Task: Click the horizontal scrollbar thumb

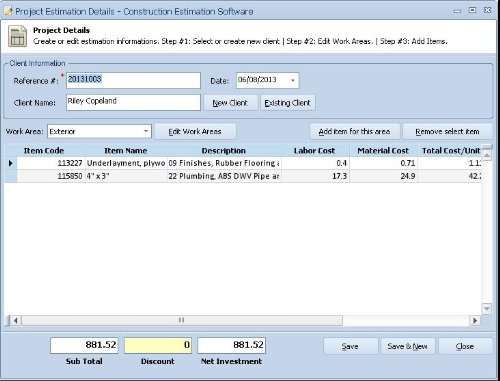Action: [182, 320]
